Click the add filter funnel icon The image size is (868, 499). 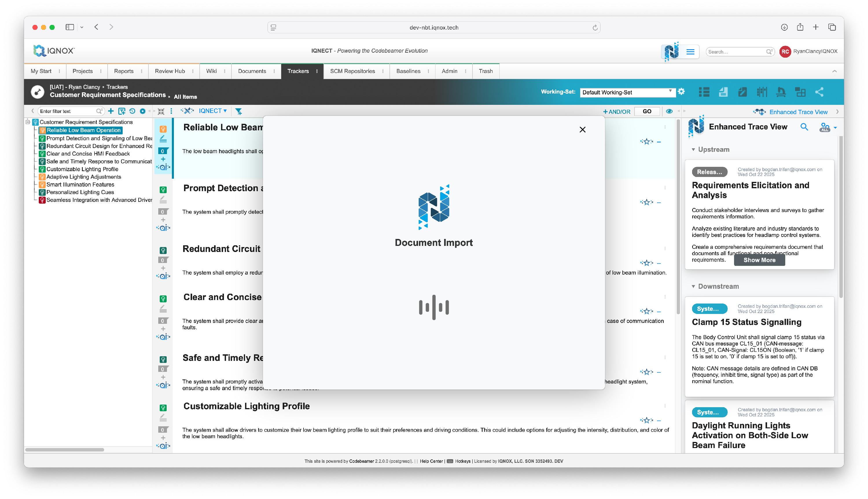(x=239, y=111)
